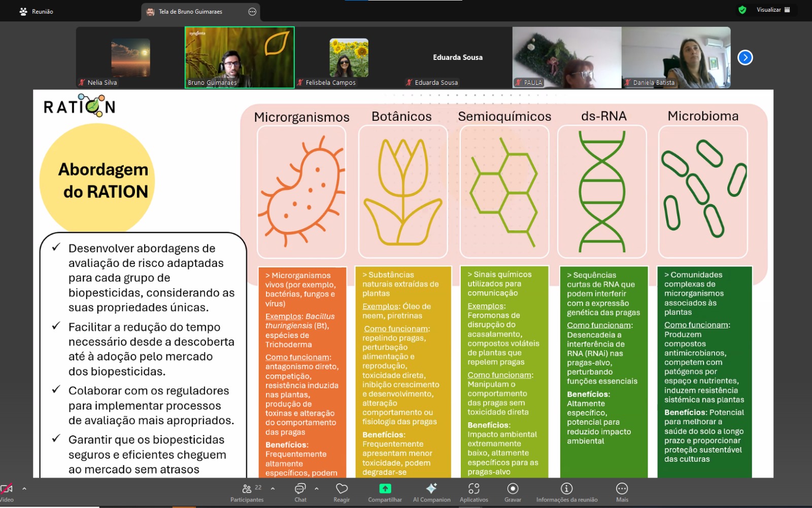Click the Reagir reactions icon
Viewport: 812px width, 508px height.
point(341,489)
